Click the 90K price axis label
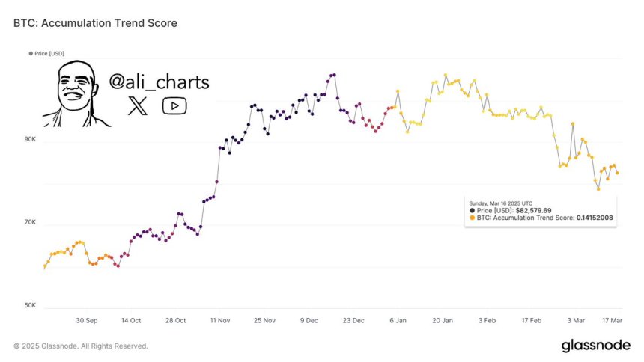The image size is (644, 362). click(x=29, y=140)
